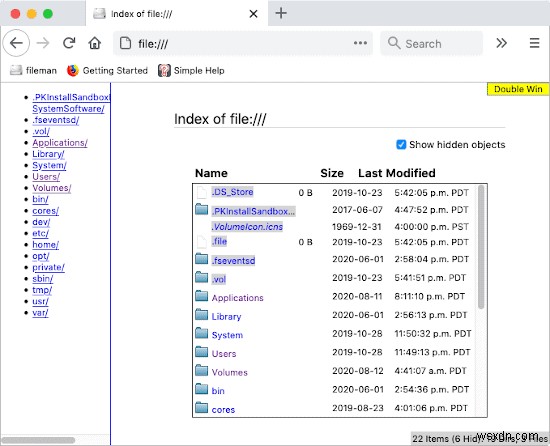Reload the page with the refresh icon

69,43
